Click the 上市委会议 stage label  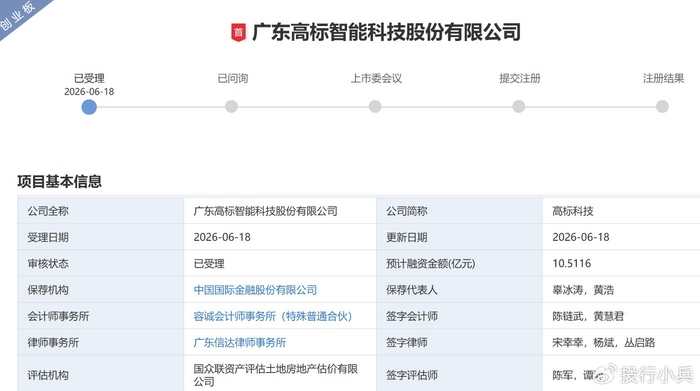376,79
